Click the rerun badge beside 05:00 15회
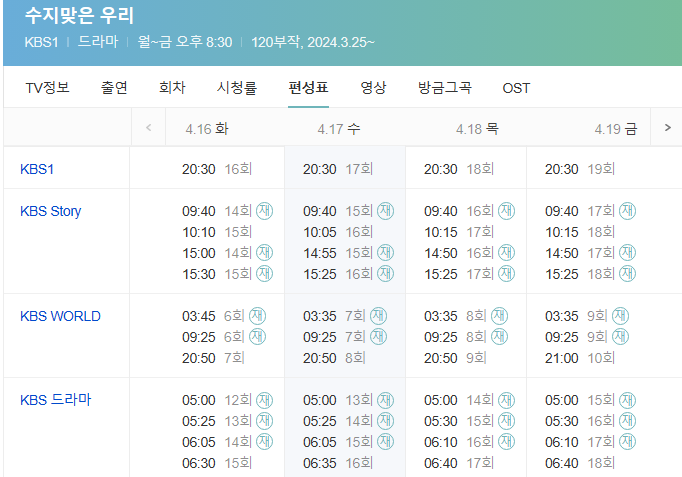 click(627, 400)
